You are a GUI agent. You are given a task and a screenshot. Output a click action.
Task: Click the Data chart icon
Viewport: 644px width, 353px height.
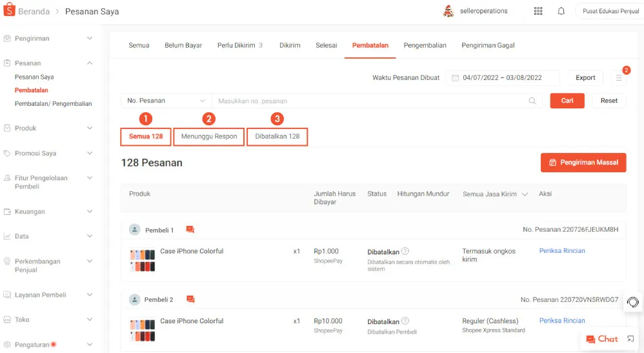point(7,236)
